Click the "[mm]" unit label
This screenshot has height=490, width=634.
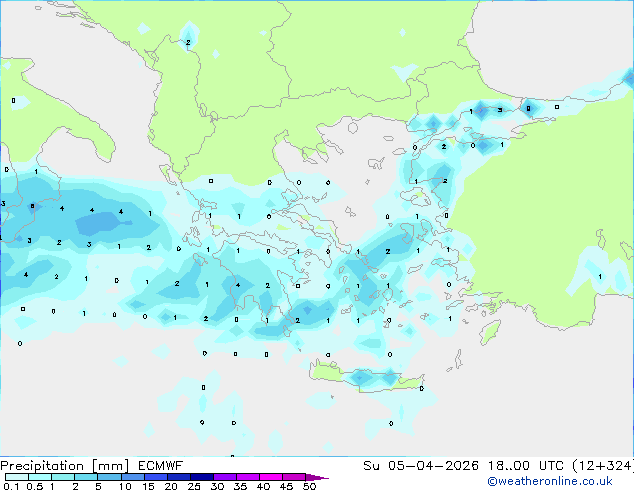tap(110, 466)
